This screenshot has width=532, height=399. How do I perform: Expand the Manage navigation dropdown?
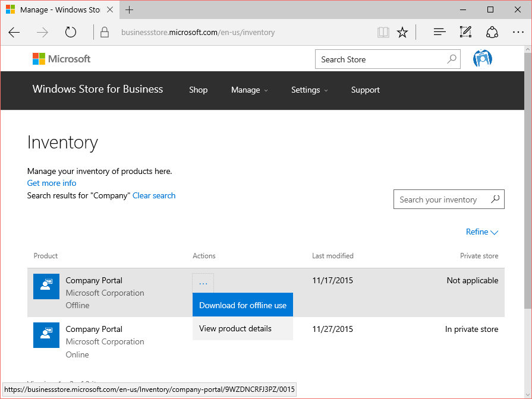(x=250, y=90)
